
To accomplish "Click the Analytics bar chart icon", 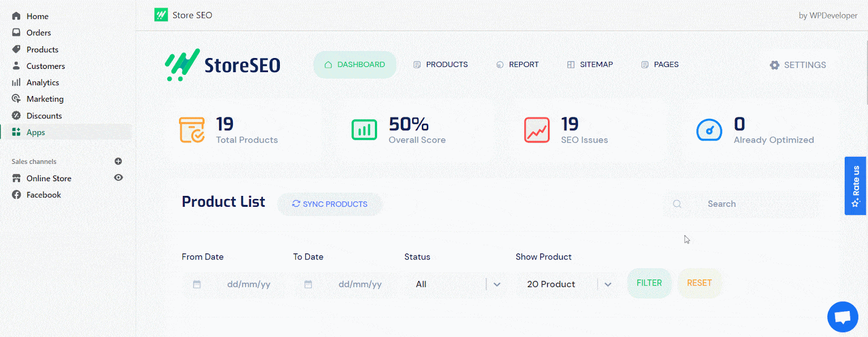I will 16,82.
